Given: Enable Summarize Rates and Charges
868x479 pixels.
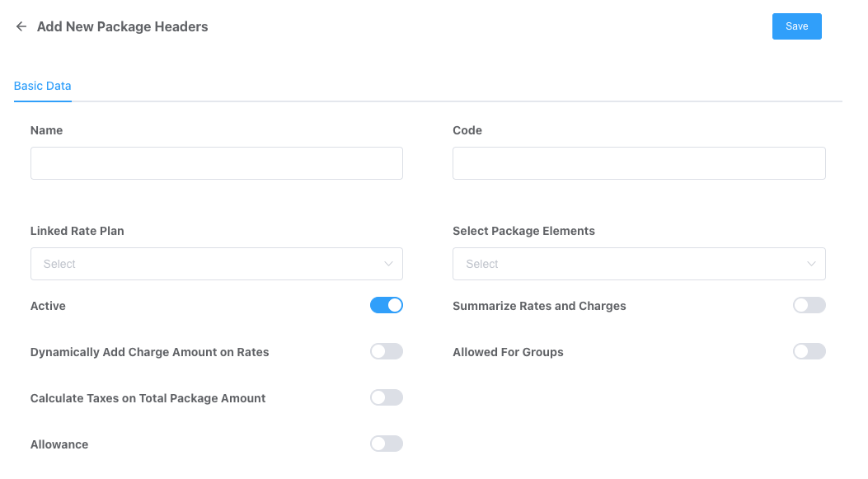Looking at the screenshot, I should (x=809, y=306).
